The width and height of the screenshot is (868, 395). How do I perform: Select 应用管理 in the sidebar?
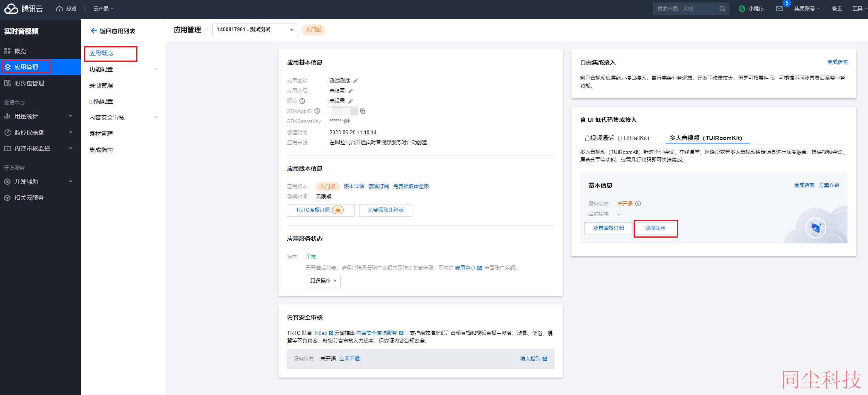tap(40, 67)
